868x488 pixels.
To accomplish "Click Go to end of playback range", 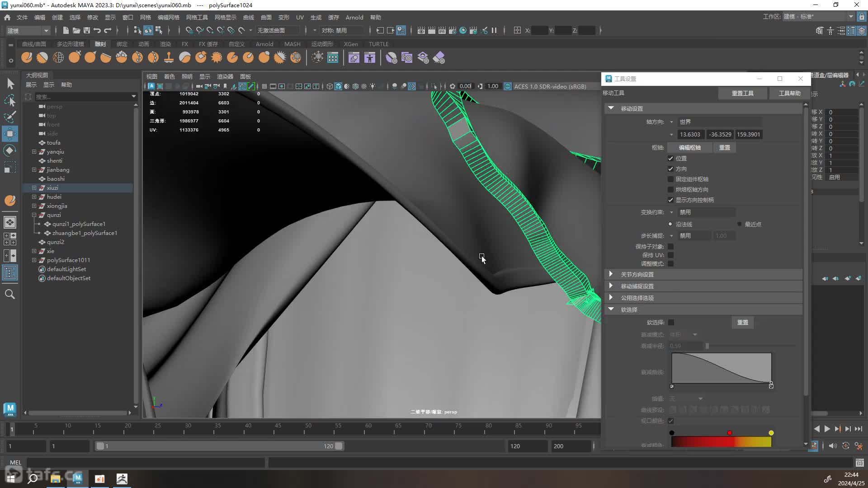I will pos(859,429).
